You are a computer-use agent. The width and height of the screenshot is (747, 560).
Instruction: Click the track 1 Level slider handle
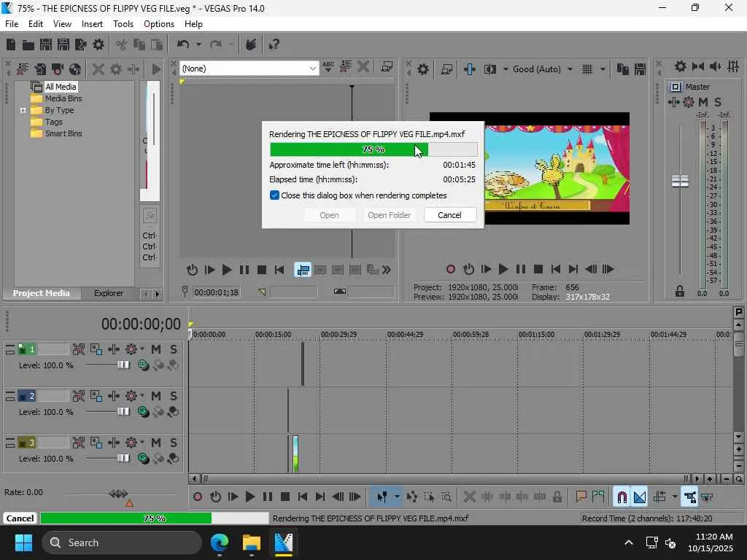(123, 365)
